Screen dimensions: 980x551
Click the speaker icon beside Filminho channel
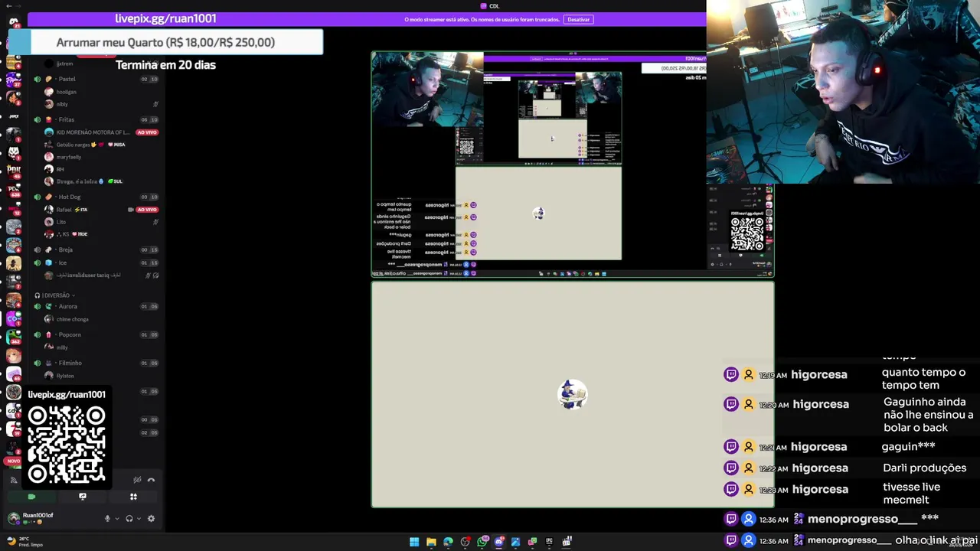point(38,363)
